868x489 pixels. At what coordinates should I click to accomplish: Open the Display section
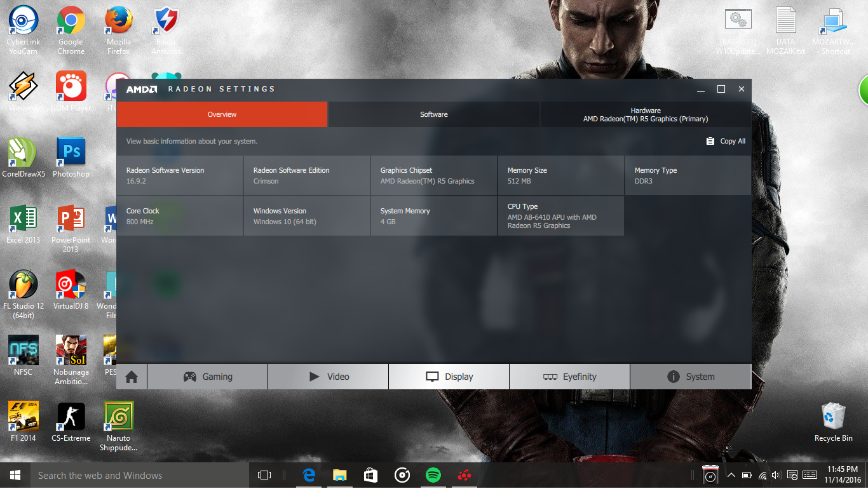tap(449, 377)
